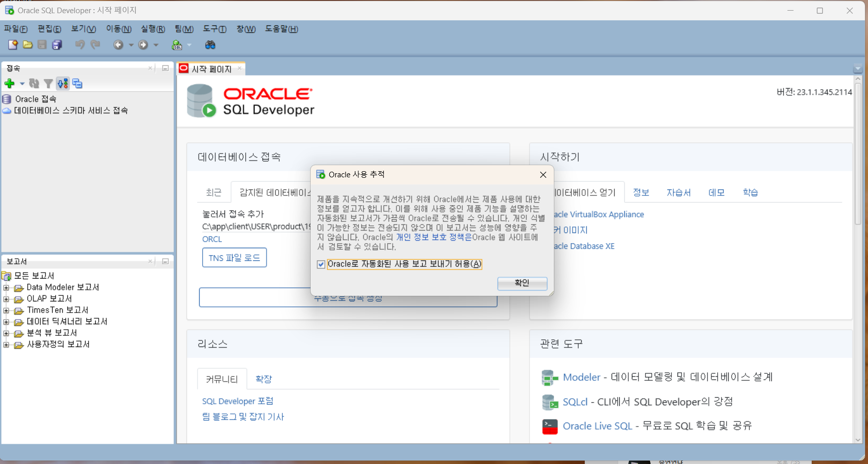The width and height of the screenshot is (868, 464).
Task: Expand OLAP 보고서 node
Action: [x=6, y=299]
